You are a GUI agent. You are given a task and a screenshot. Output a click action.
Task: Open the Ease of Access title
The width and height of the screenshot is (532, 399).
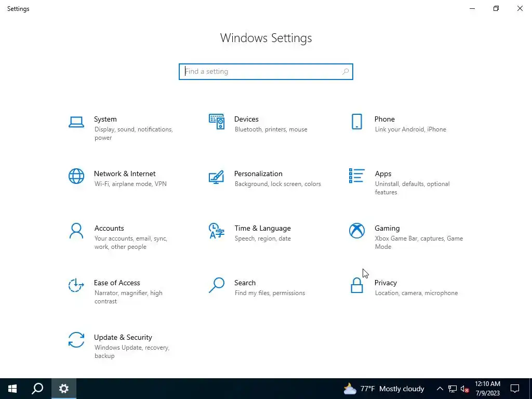(117, 283)
